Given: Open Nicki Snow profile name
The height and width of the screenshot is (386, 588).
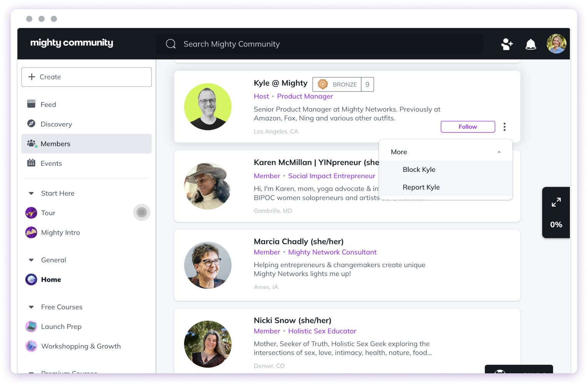Looking at the screenshot, I should point(292,320).
